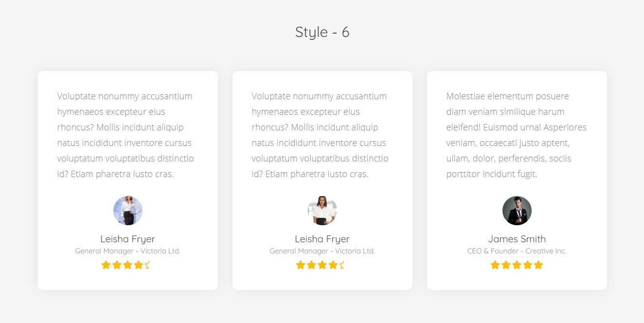Screen dimensions: 644x323
Task: Select the second star in the middle card's rating
Action: point(311,265)
